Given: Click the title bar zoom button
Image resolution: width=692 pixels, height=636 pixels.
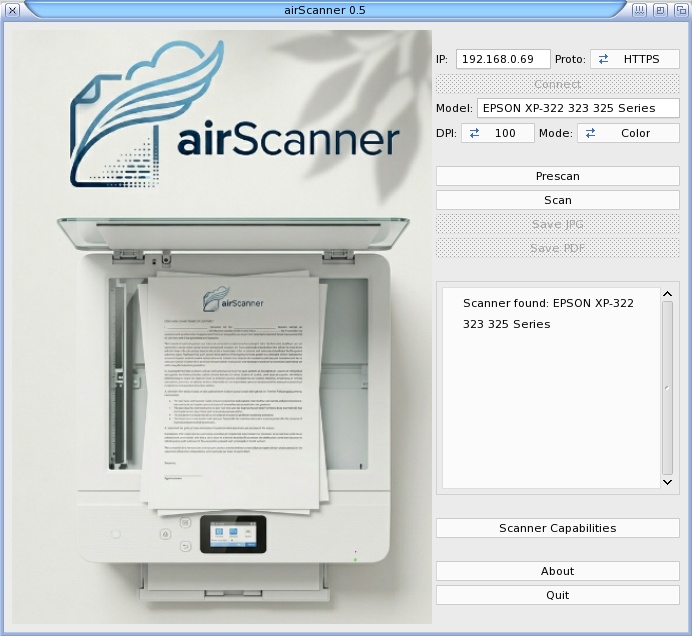Looking at the screenshot, I should [660, 10].
